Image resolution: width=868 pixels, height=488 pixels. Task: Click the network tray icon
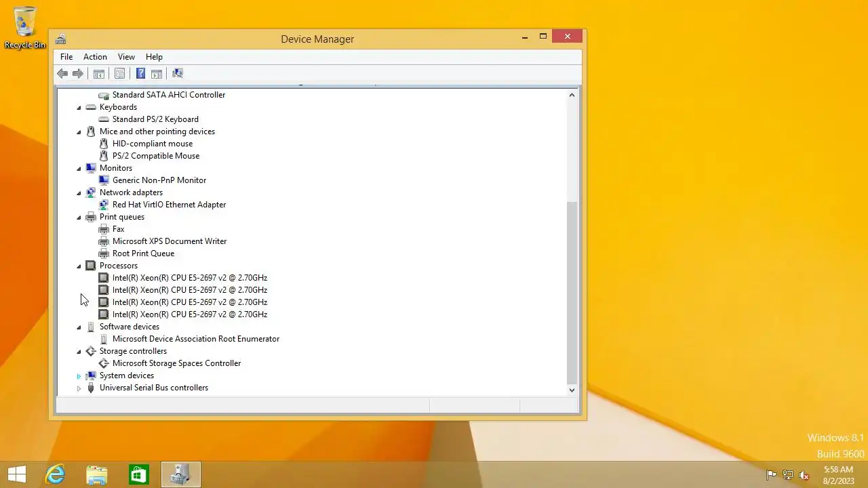(x=788, y=475)
